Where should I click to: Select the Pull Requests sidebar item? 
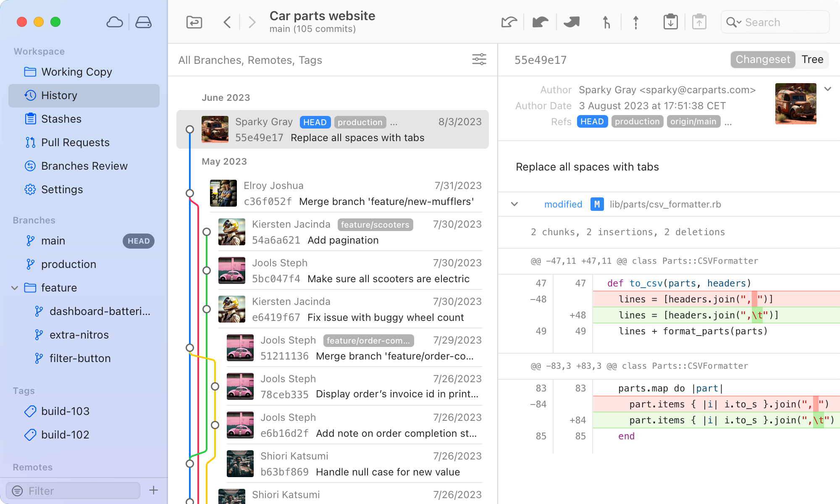[75, 142]
